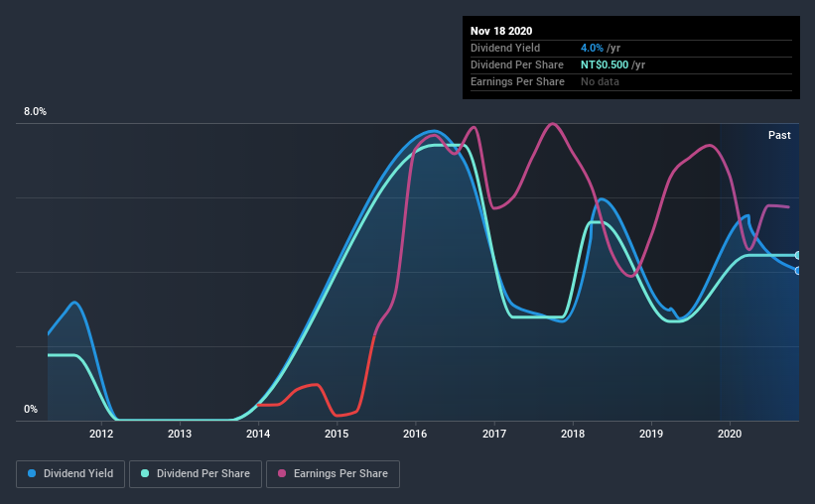Click the blue Dividend Yield endpoint marker
The width and height of the screenshot is (815, 504).
pos(798,271)
